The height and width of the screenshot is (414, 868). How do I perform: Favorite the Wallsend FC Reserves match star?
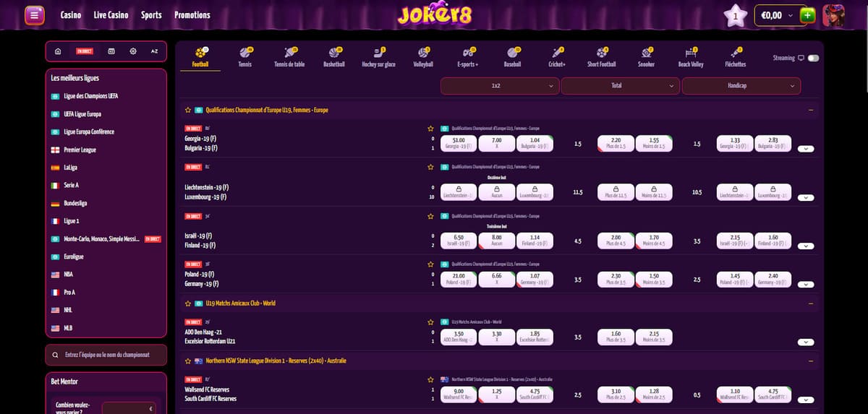pyautogui.click(x=431, y=379)
